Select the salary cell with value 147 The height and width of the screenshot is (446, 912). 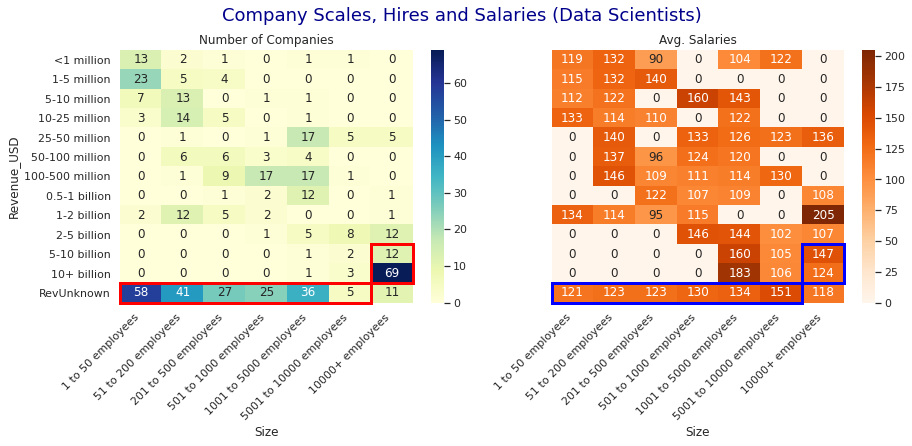823,254
